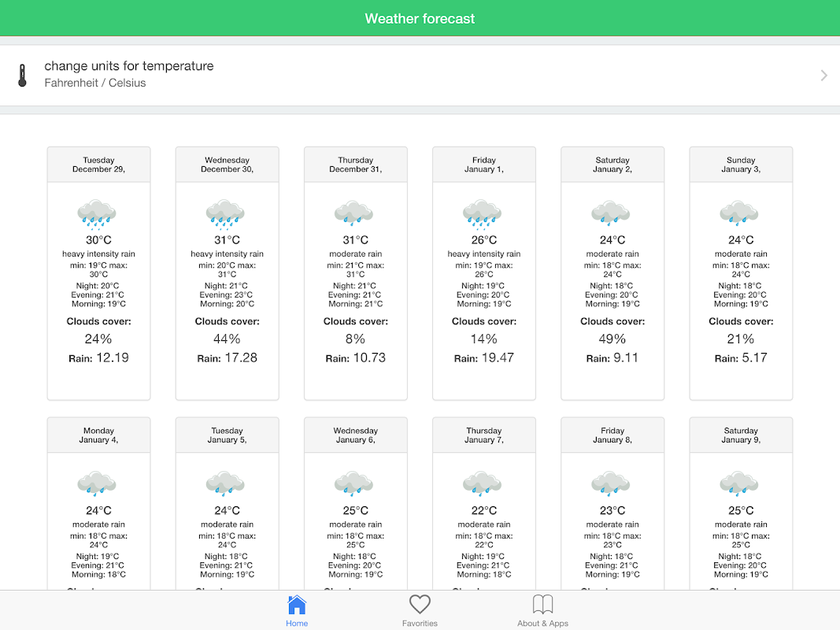This screenshot has width=840, height=630.
Task: Switch to the Favorites tab label
Action: point(420,623)
